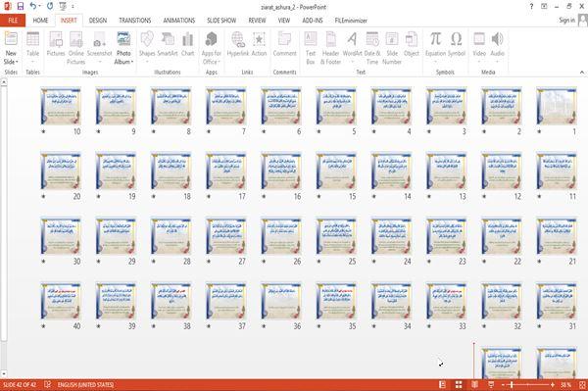Image resolution: width=588 pixels, height=391 pixels.
Task: Open the Action settings tool
Action: point(259,44)
